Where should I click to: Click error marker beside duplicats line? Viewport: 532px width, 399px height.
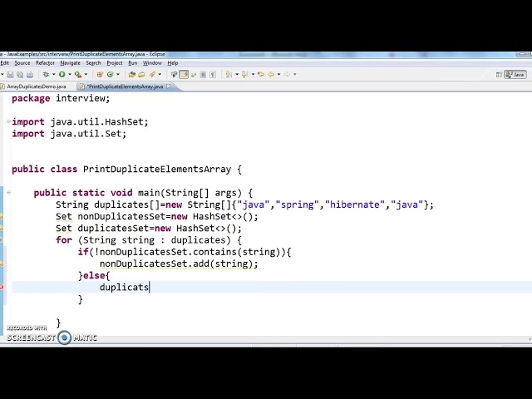click(2, 288)
